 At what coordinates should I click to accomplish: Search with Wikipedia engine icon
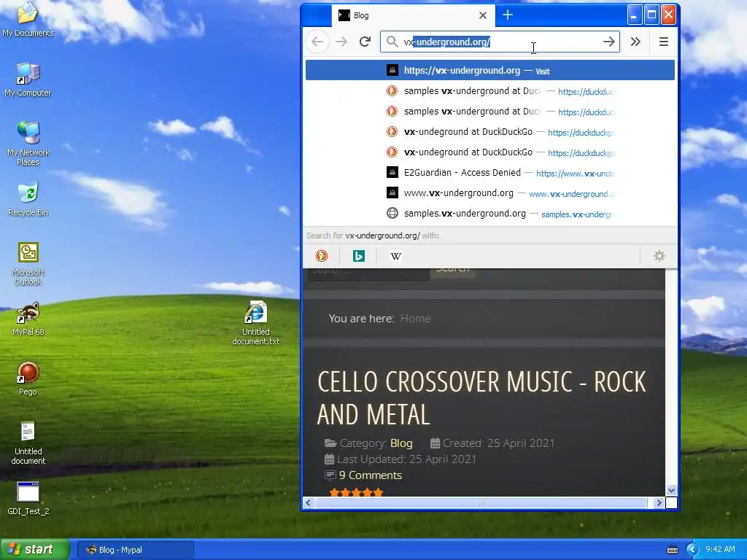(395, 256)
